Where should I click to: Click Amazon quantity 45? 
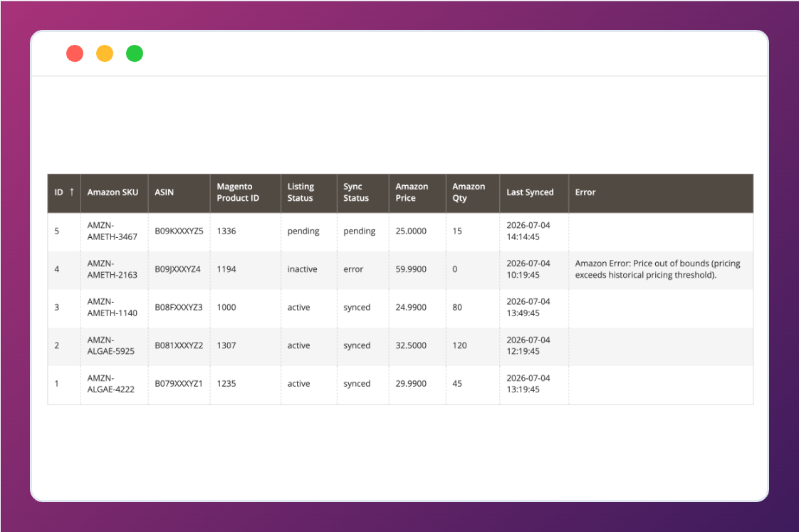457,384
